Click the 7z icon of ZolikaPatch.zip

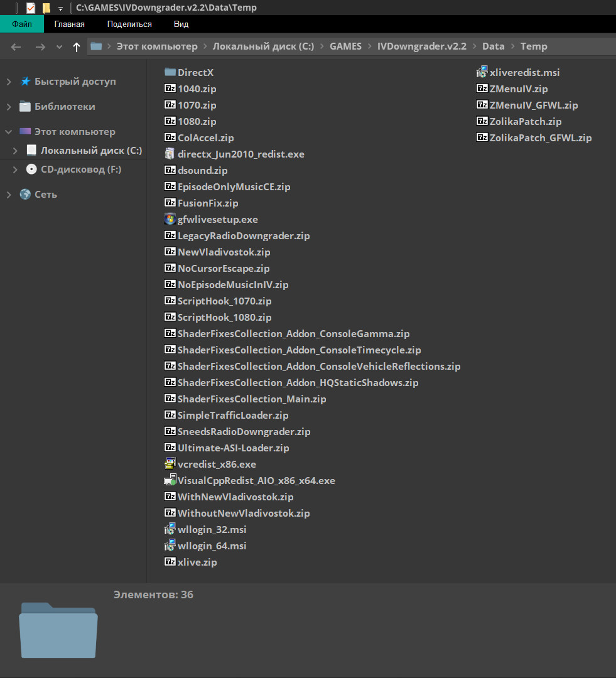point(482,121)
